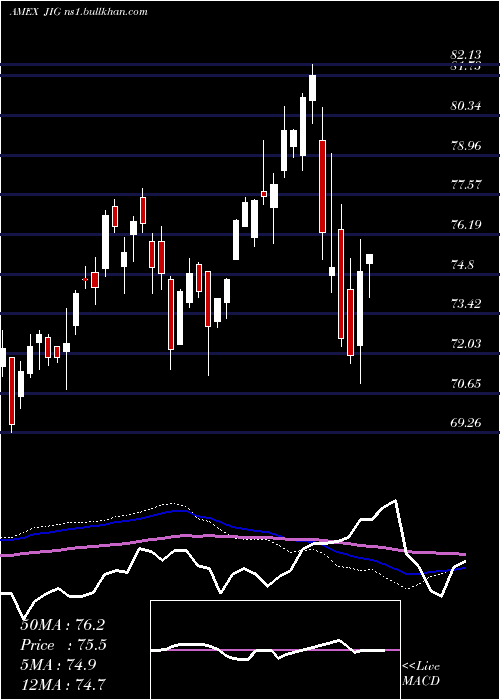Viewport: 500px width, 700px height.
Task: Click the 76.19 price axis label
Action: tap(466, 224)
